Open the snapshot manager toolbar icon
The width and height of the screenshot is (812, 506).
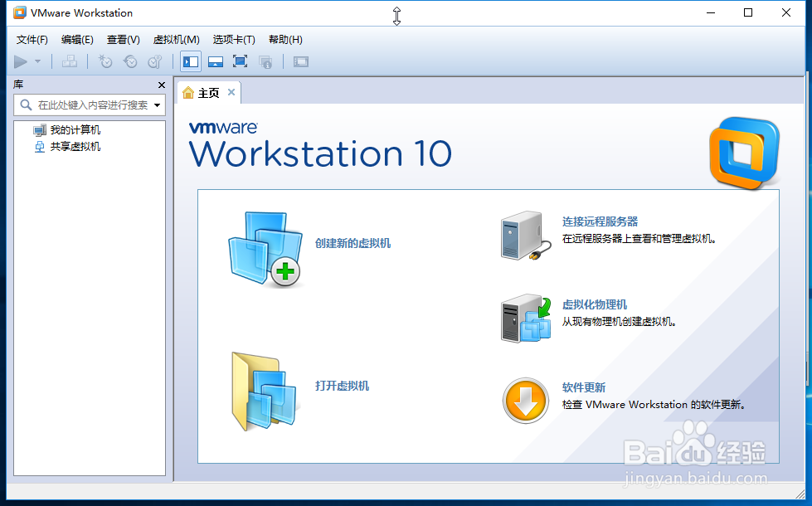pyautogui.click(x=155, y=62)
